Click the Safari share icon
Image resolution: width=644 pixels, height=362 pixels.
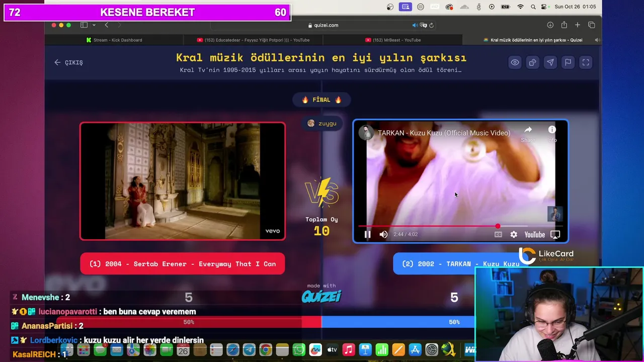pyautogui.click(x=564, y=25)
